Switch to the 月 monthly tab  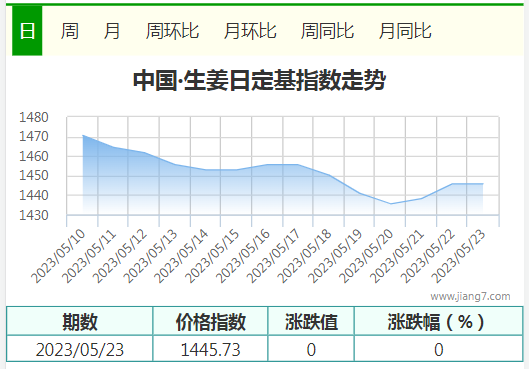pos(112,31)
